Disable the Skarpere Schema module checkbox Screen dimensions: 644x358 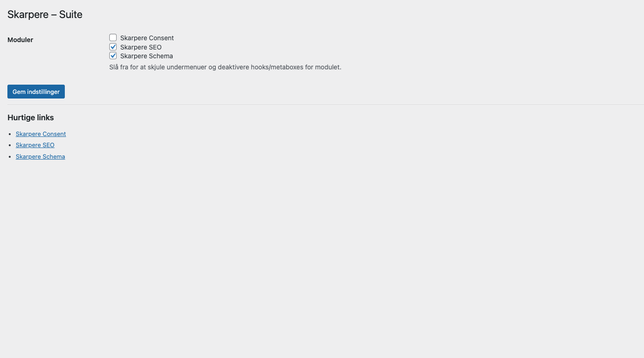coord(113,56)
